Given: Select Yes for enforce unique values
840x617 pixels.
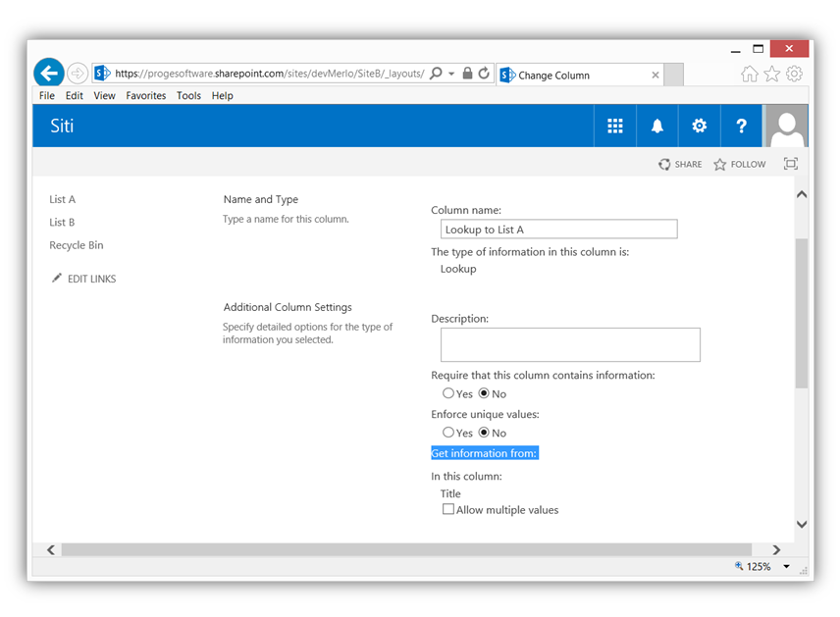Looking at the screenshot, I should pyautogui.click(x=448, y=433).
